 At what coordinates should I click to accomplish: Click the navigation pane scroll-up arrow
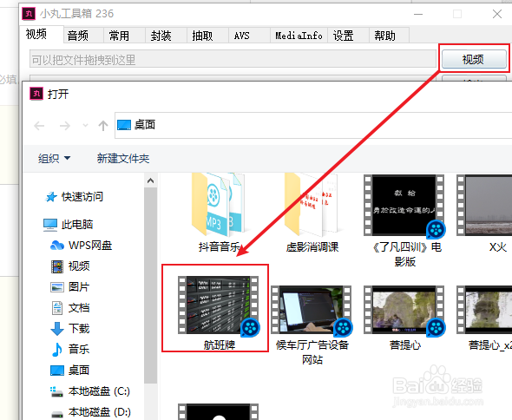pyautogui.click(x=150, y=180)
